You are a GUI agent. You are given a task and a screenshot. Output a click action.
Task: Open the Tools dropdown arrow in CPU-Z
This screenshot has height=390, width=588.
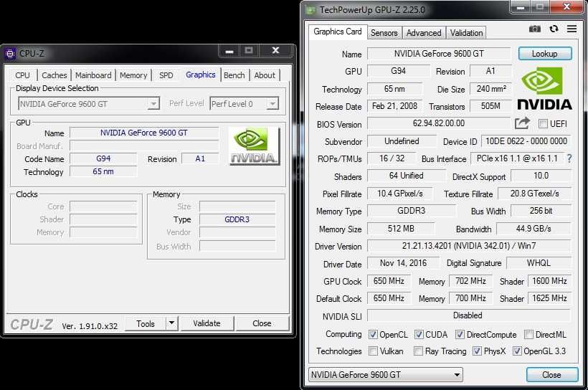click(172, 323)
